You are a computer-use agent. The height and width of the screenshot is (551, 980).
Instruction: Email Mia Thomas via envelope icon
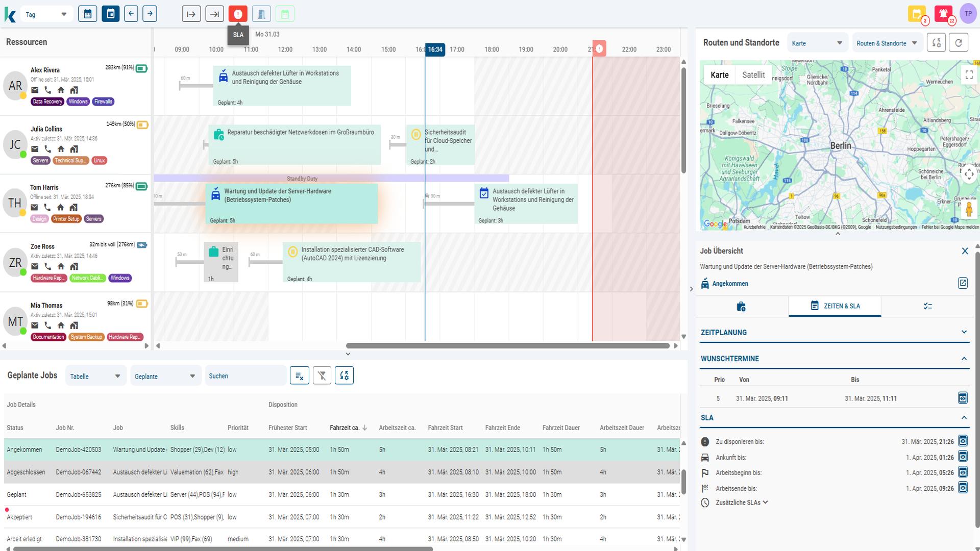coord(35,325)
